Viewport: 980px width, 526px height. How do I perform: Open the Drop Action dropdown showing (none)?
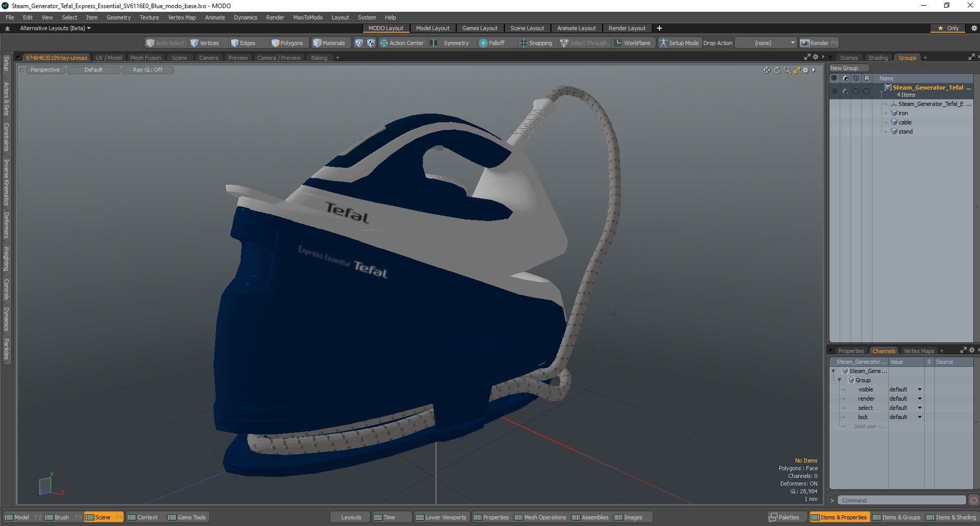pyautogui.click(x=766, y=43)
